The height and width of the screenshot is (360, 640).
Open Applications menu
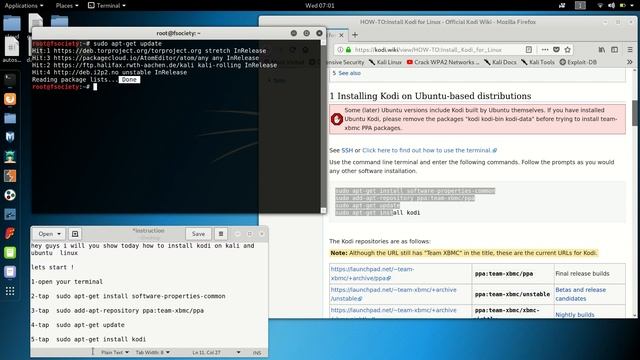tap(24, 5)
